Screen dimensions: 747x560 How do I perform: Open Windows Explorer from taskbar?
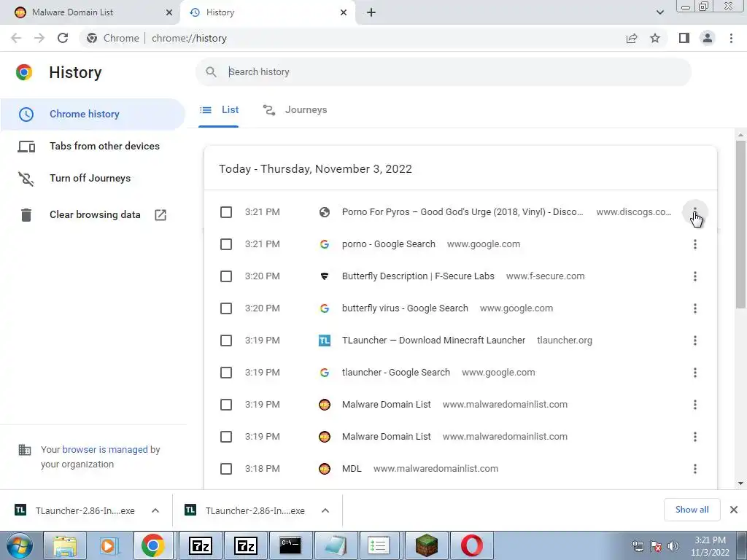65,545
